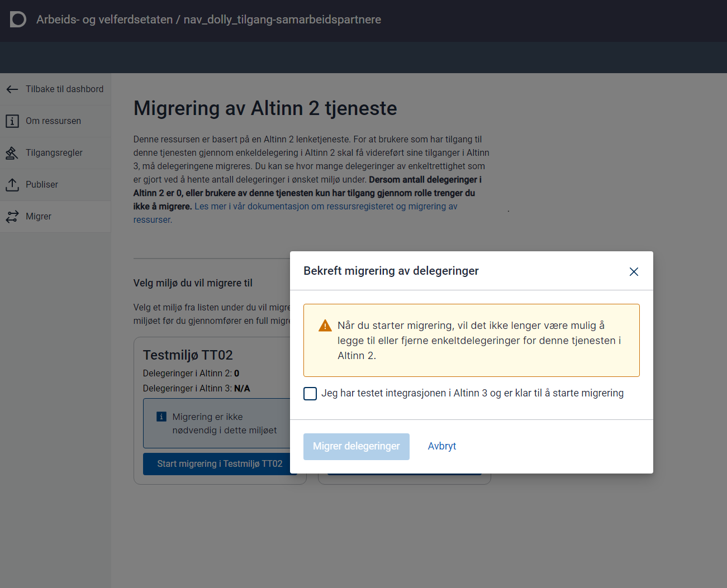
Task: Click the migrate arrows icon
Action: coord(12,217)
